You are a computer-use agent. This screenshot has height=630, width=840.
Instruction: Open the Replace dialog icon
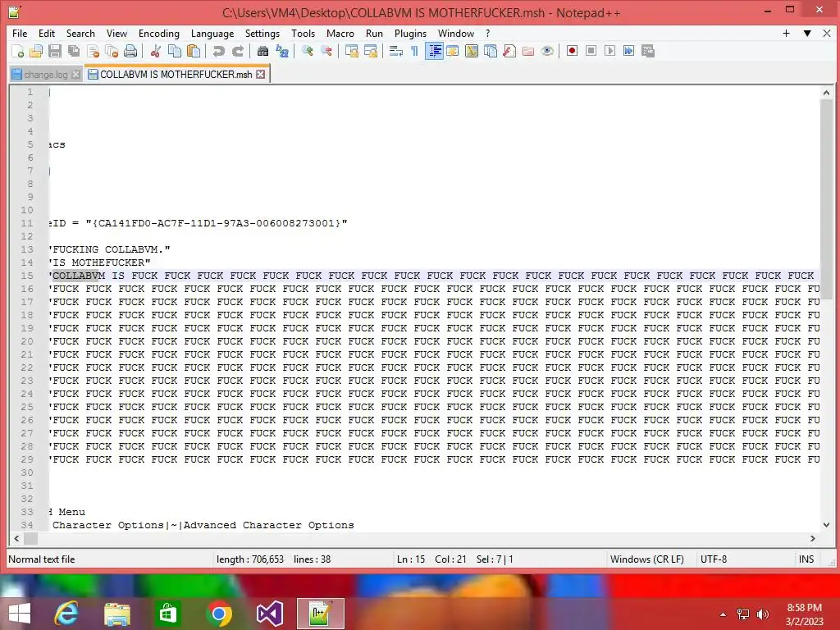coord(282,51)
